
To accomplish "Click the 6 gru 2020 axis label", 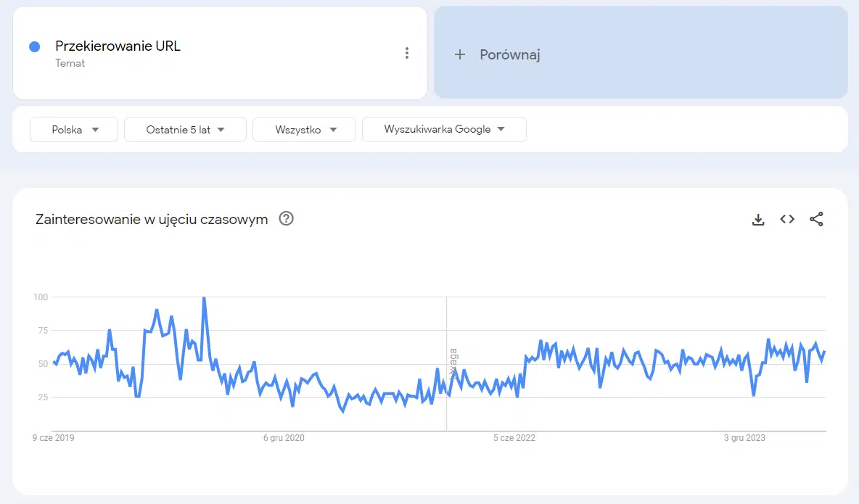I will (x=284, y=438).
